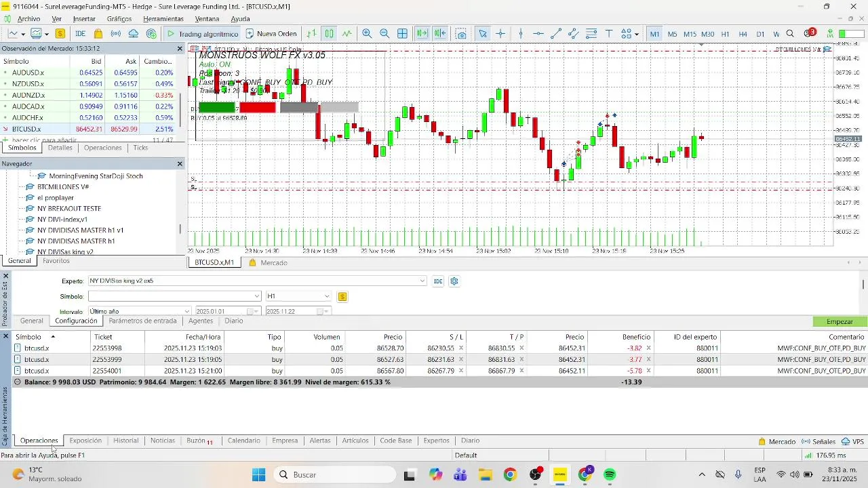
Task: Open Señales link in bottom status bar
Action: [x=818, y=441]
